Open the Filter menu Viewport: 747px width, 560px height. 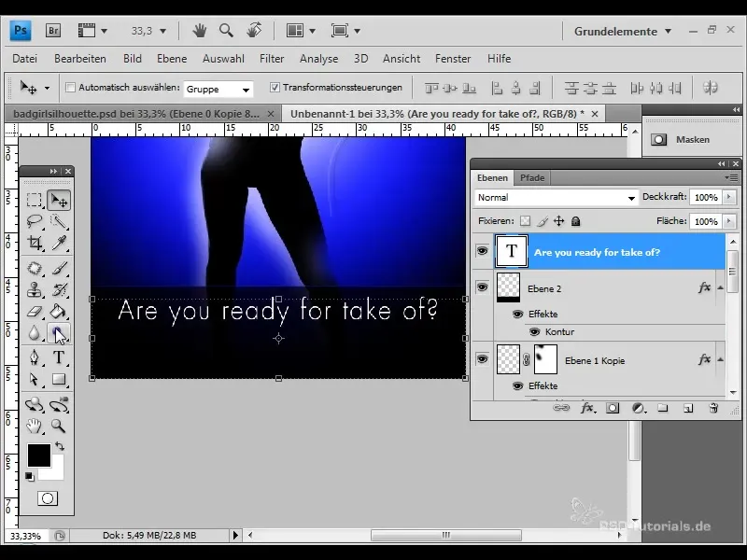[272, 59]
